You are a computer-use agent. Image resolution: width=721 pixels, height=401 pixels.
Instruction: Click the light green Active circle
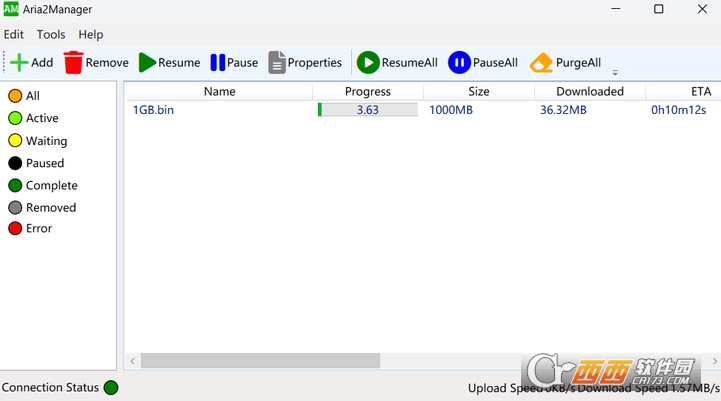(15, 118)
